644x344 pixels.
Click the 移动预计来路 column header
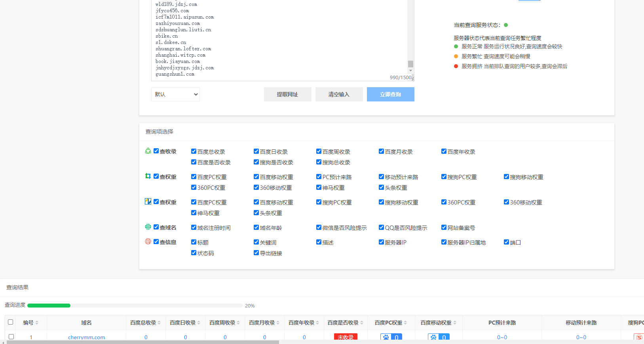coord(581,323)
